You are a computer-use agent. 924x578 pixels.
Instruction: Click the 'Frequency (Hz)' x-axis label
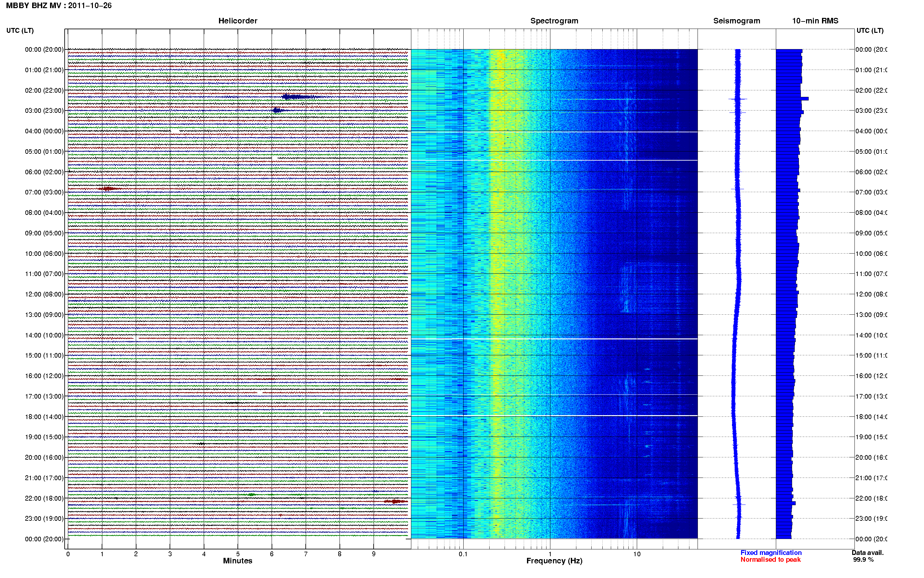click(x=554, y=561)
